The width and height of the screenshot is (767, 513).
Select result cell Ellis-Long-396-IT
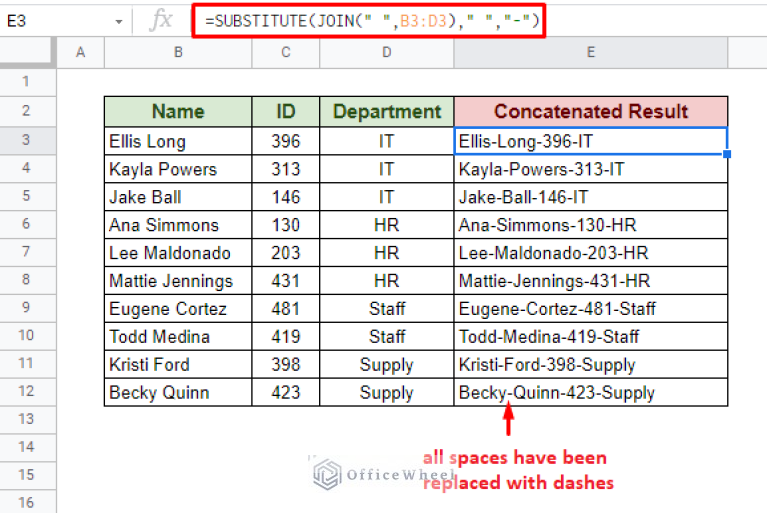click(591, 141)
